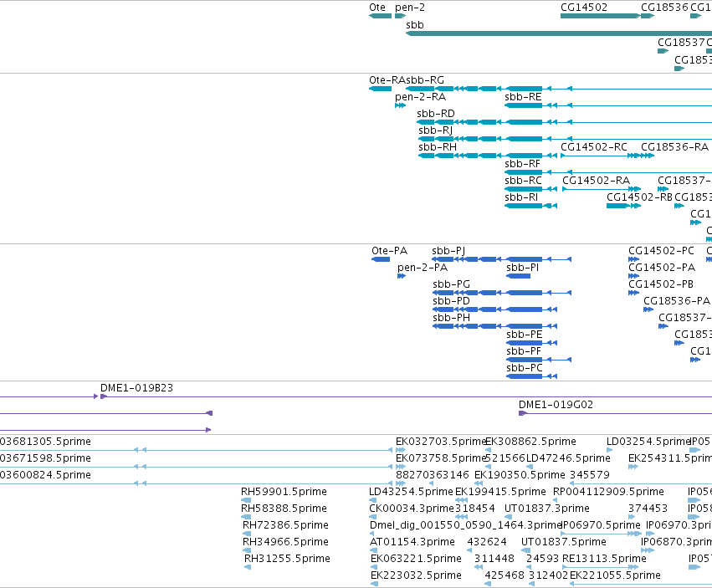Select the CG14502 gene feature
This screenshot has height=588, width=712.
(x=601, y=17)
